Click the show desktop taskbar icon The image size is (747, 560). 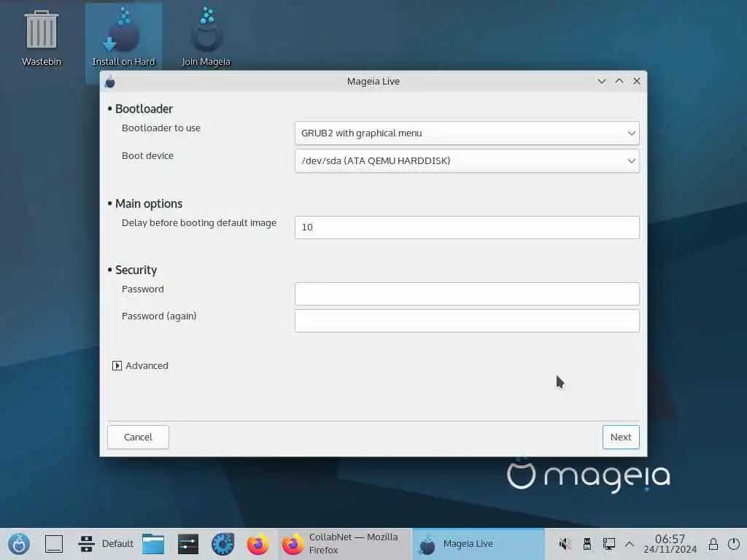click(x=54, y=544)
